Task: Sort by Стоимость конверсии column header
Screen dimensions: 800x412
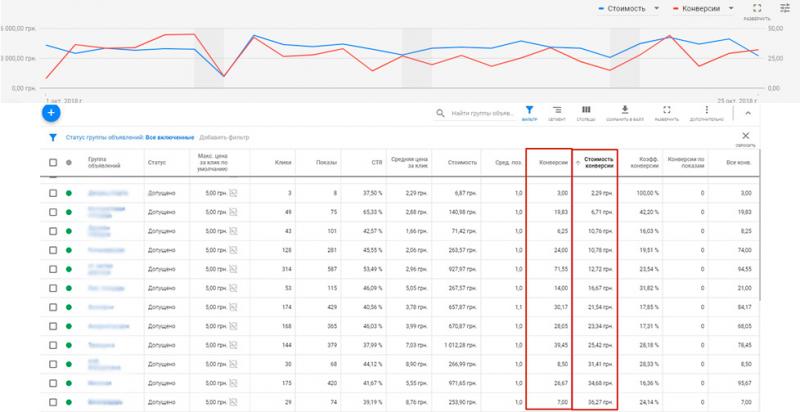Action: click(x=598, y=163)
